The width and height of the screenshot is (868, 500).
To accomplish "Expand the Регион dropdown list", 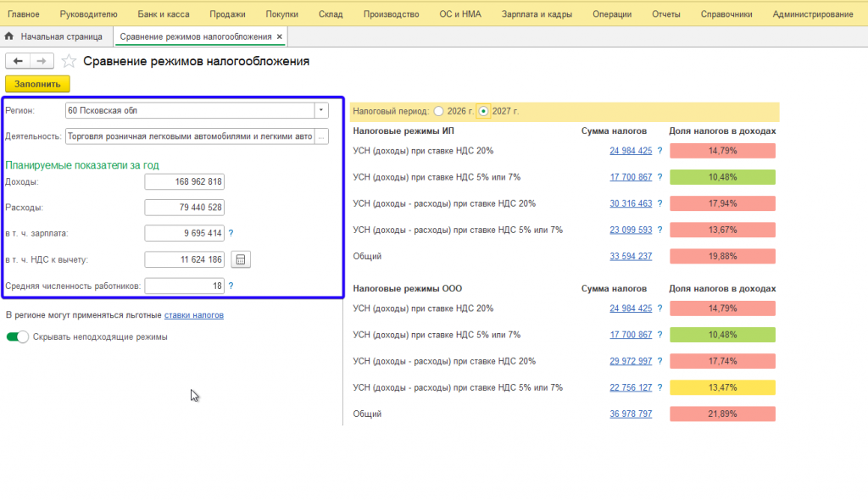I will pyautogui.click(x=321, y=110).
